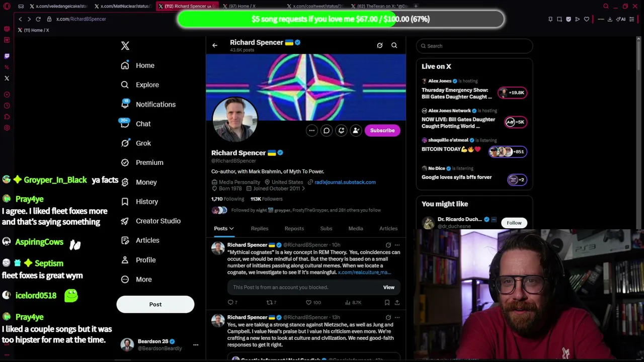Follow Dr. Ricardo Duchesne
Viewport: 644px width, 362px height.
coord(514,223)
